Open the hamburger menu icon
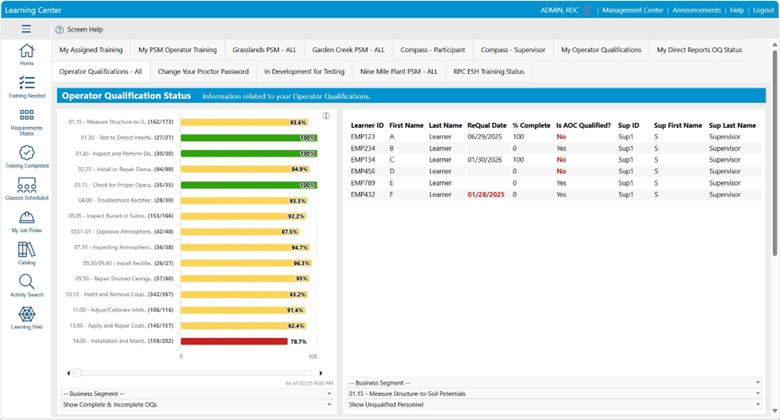Viewport: 780px width, 420px height. (27, 29)
